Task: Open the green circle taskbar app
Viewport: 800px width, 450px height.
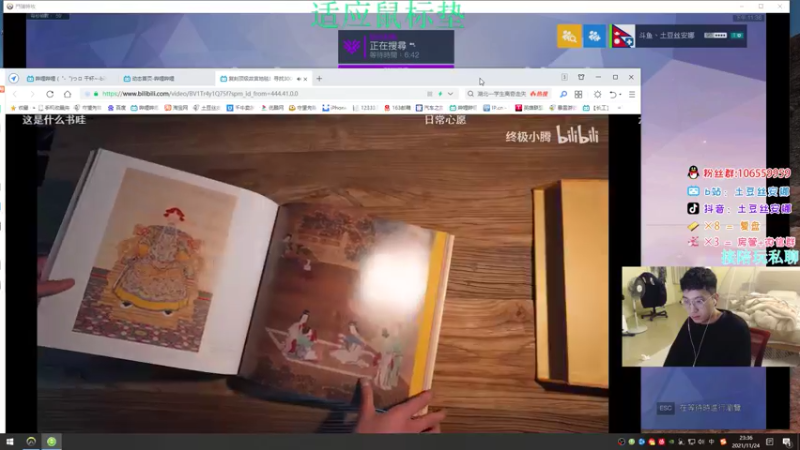Action: [x=52, y=442]
